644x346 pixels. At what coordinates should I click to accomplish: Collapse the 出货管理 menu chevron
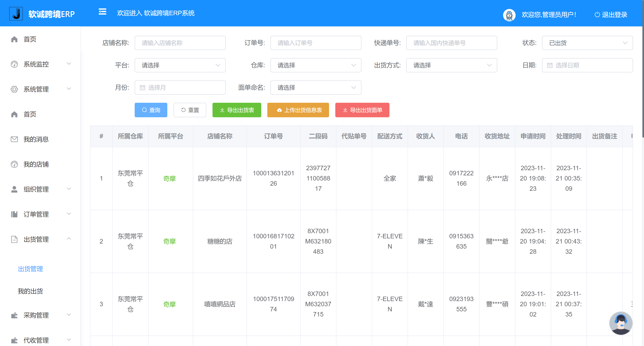pyautogui.click(x=69, y=239)
